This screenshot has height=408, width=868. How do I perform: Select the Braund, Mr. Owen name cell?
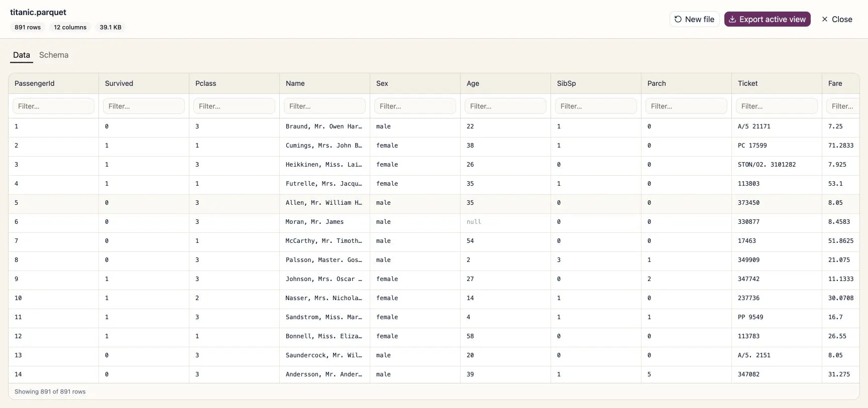tap(325, 126)
